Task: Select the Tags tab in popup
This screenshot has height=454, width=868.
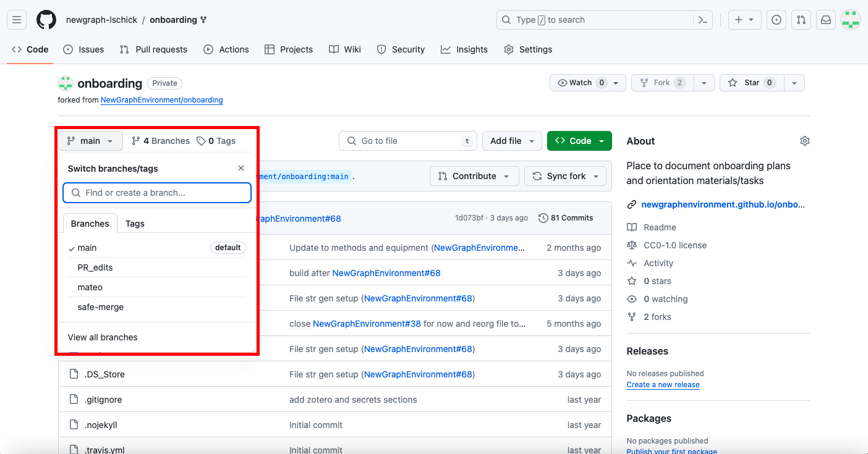Action: pyautogui.click(x=135, y=224)
